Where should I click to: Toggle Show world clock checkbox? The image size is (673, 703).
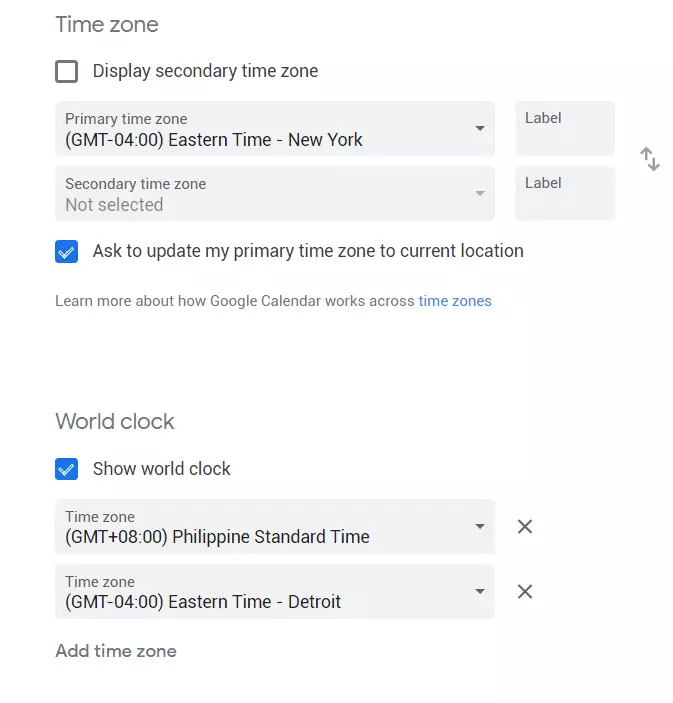tap(67, 469)
